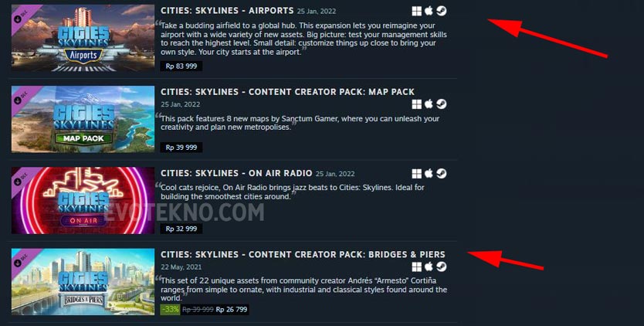The image size is (644, 326).
Task: Click the Steam icon on the Airports row
Action: tap(442, 11)
